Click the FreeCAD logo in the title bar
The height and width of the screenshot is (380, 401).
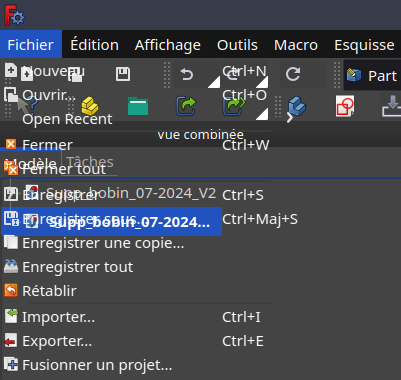(x=14, y=15)
